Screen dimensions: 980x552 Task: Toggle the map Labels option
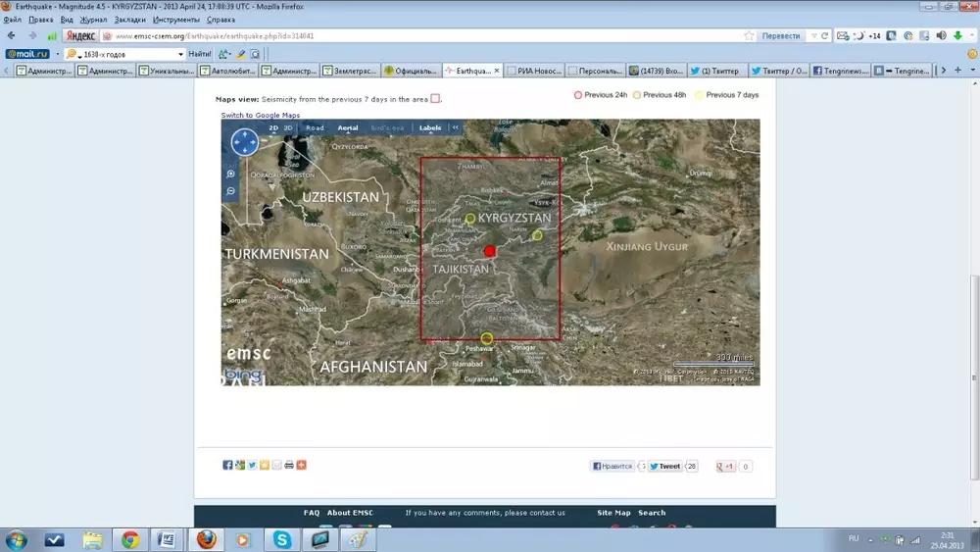430,128
